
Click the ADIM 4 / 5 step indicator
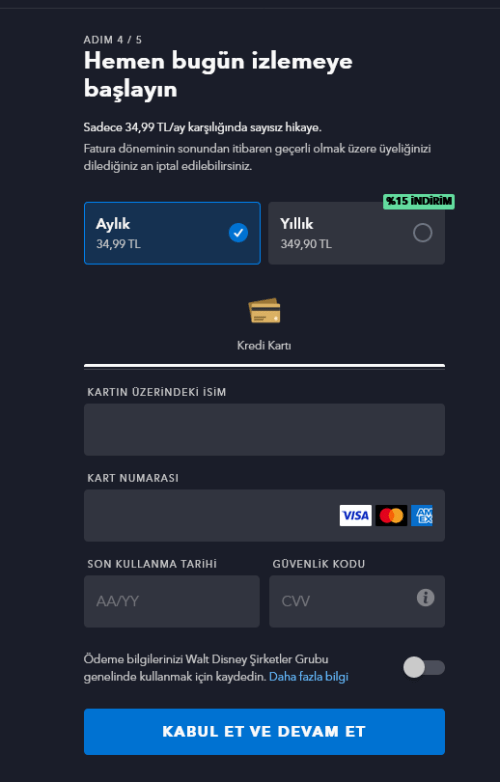(x=113, y=40)
